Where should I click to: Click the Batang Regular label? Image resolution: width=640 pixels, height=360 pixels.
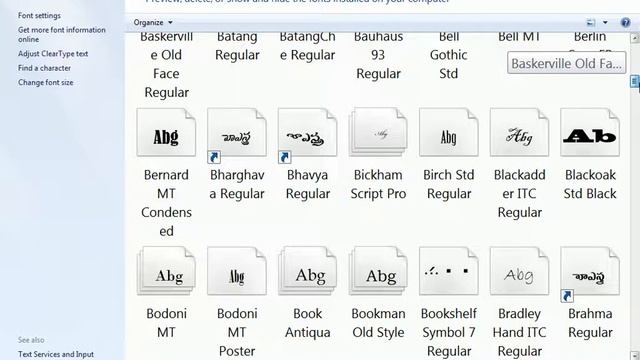[x=237, y=46]
